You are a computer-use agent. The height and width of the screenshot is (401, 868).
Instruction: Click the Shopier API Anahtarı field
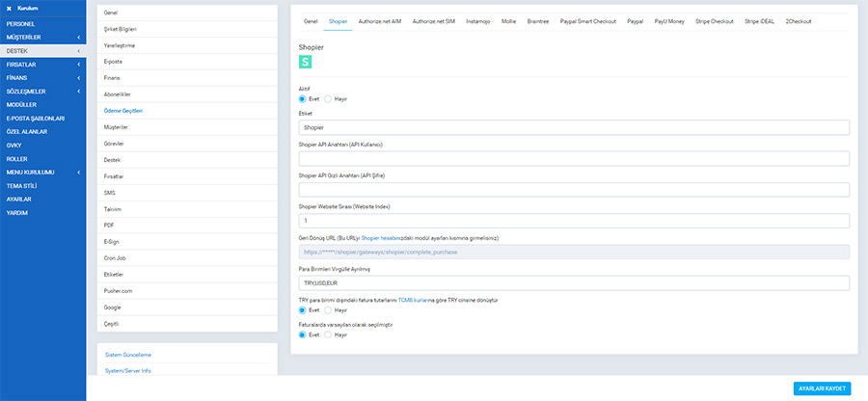point(574,159)
